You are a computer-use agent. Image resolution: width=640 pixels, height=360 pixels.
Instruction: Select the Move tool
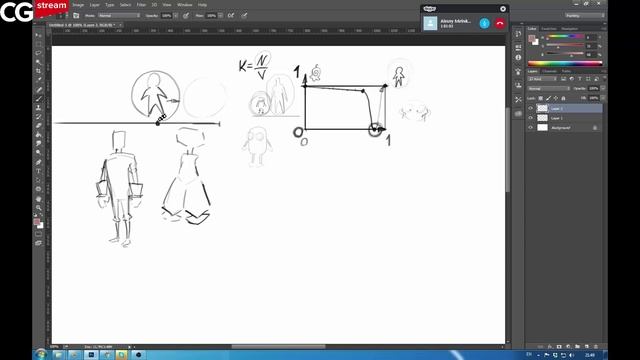click(38, 35)
